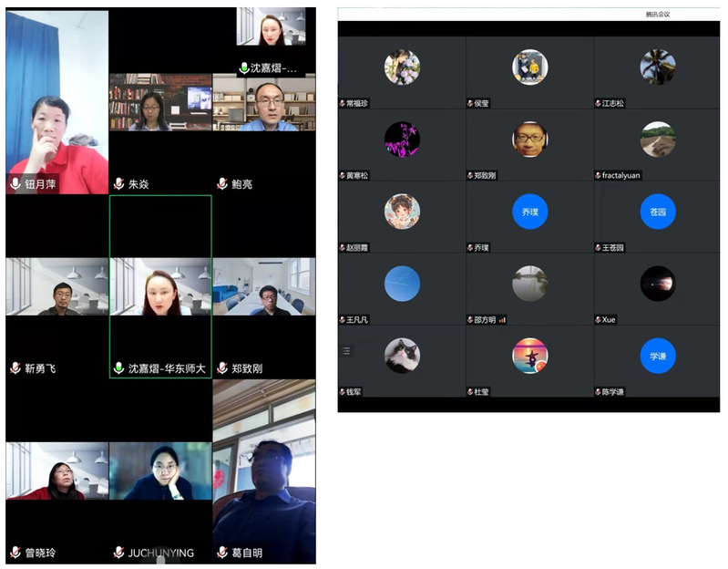The height and width of the screenshot is (569, 728).
Task: Click the muted mic icon beside 葛自明
Action: [222, 553]
